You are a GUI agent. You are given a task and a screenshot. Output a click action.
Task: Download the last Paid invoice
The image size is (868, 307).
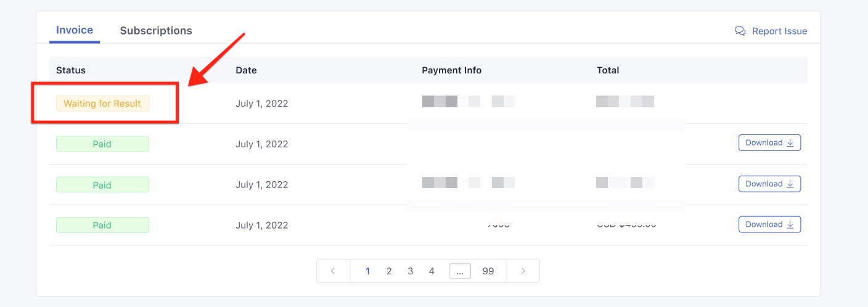click(769, 224)
